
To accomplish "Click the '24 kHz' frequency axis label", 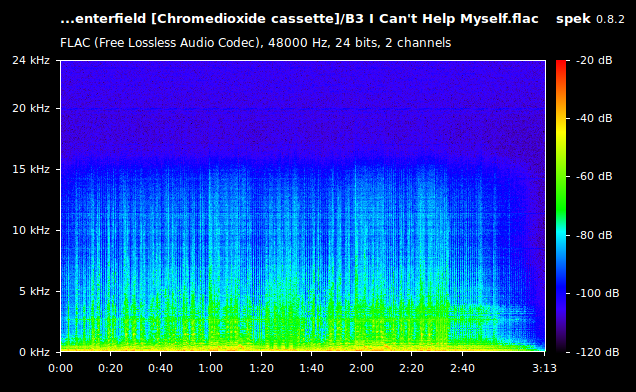I will coord(31,60).
